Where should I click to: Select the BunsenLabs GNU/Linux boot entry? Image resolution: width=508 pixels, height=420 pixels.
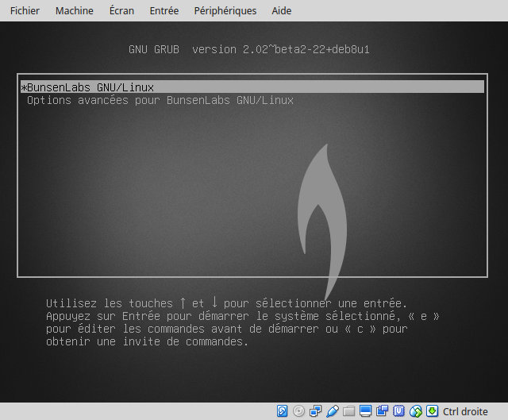252,87
